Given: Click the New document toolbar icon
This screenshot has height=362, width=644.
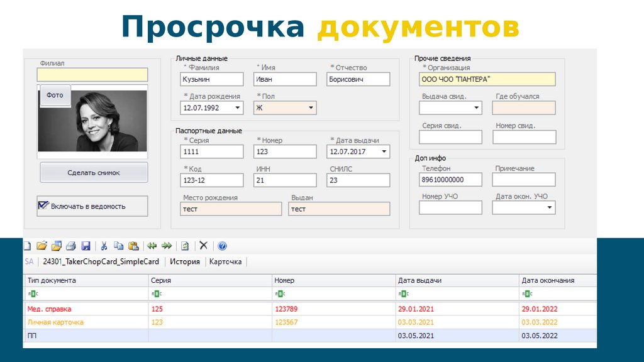Looking at the screenshot, I should pos(27,246).
